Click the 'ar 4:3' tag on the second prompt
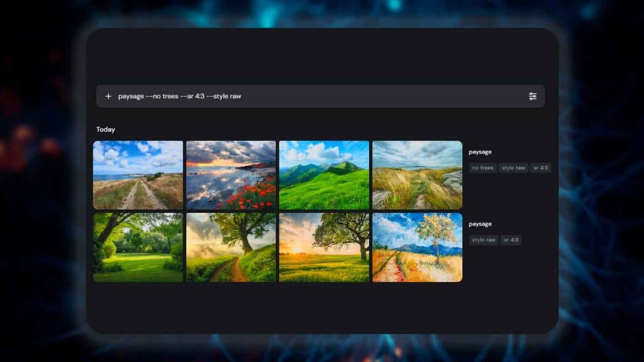644x362 pixels. click(511, 239)
